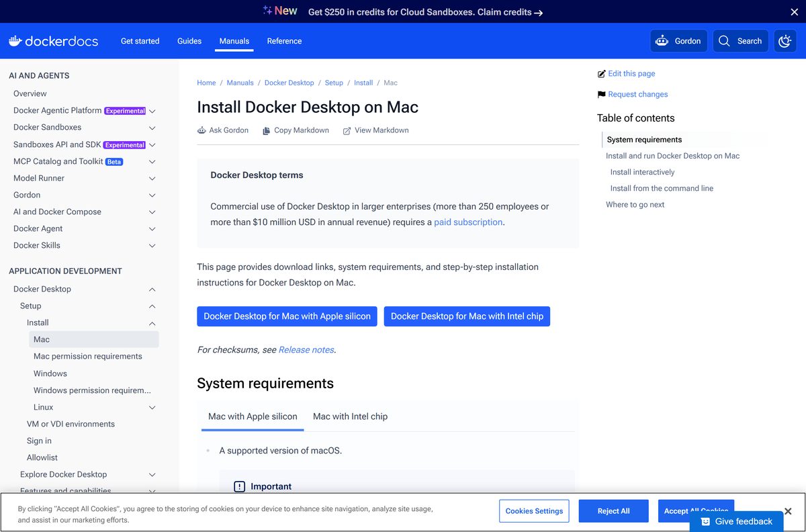
Task: Open Overview in sidebar
Action: click(30, 93)
